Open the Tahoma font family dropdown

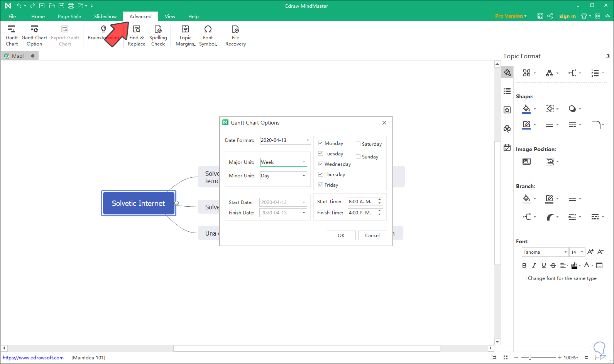[545, 252]
